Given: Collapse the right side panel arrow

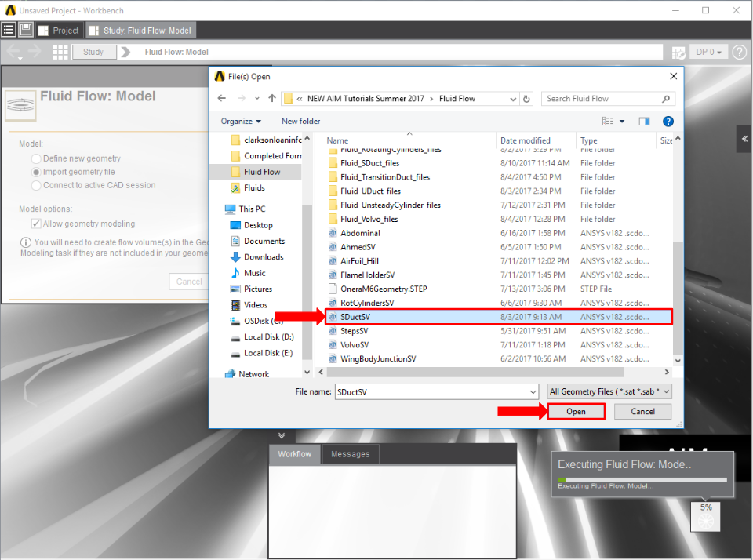Looking at the screenshot, I should (744, 139).
